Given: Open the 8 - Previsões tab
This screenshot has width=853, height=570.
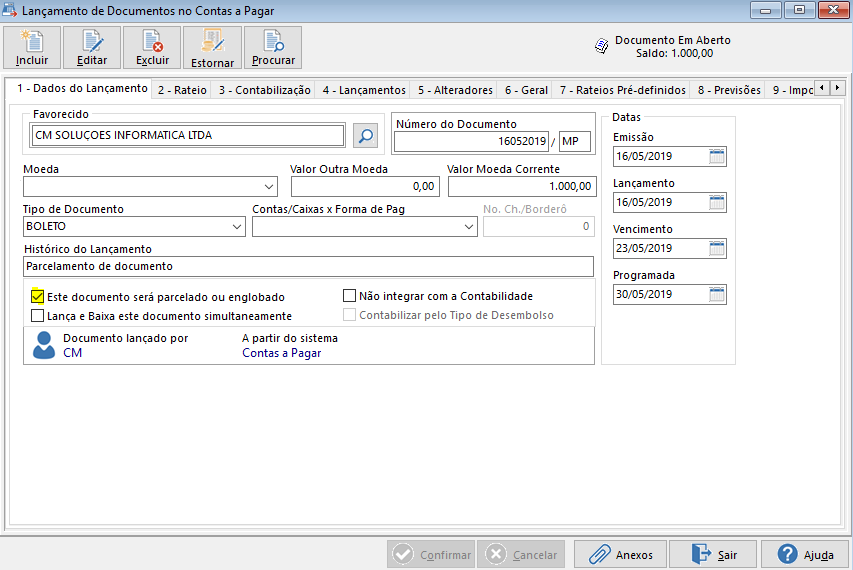Looking at the screenshot, I should click(730, 90).
